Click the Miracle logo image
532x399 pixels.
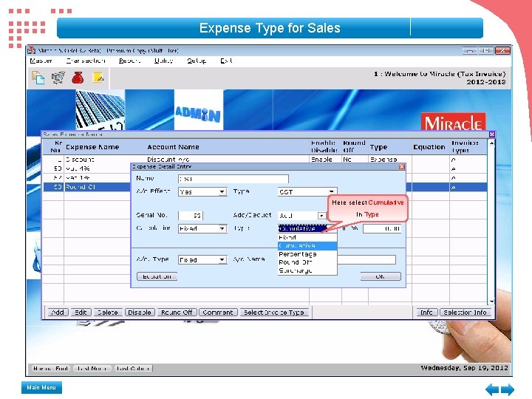(x=453, y=121)
